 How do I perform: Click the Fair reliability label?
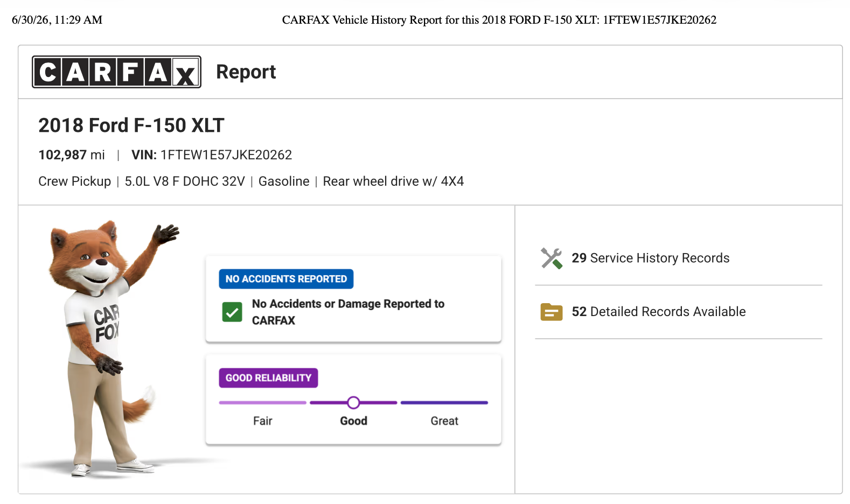pos(263,421)
